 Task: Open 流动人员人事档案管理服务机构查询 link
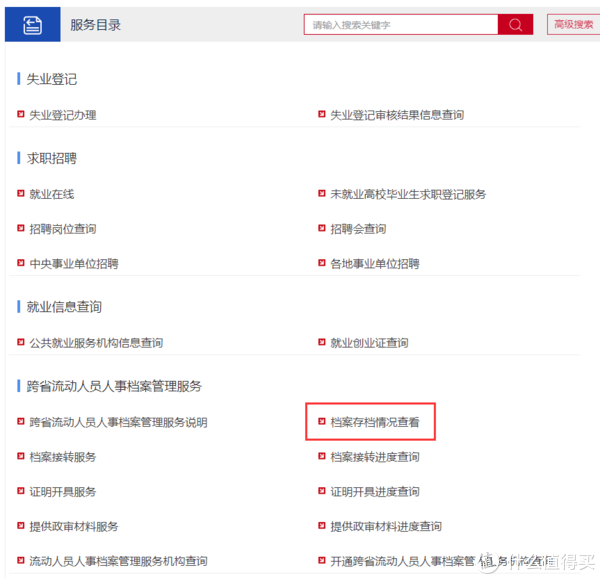(x=119, y=561)
